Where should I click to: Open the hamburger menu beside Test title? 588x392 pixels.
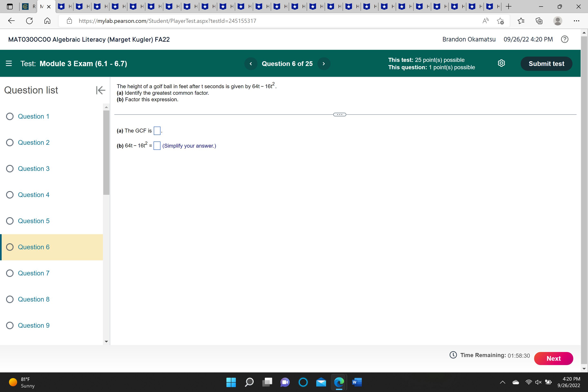click(9, 63)
